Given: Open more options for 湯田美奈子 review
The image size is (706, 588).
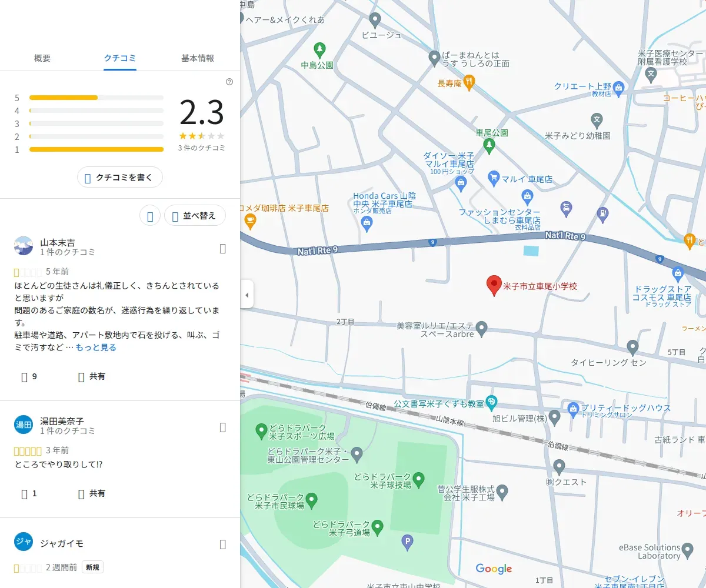Looking at the screenshot, I should [222, 427].
